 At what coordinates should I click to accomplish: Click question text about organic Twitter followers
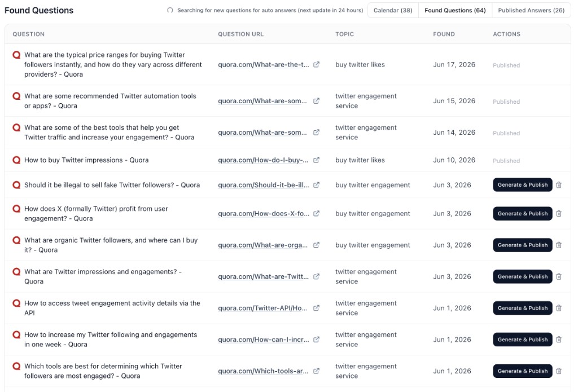pyautogui.click(x=111, y=245)
